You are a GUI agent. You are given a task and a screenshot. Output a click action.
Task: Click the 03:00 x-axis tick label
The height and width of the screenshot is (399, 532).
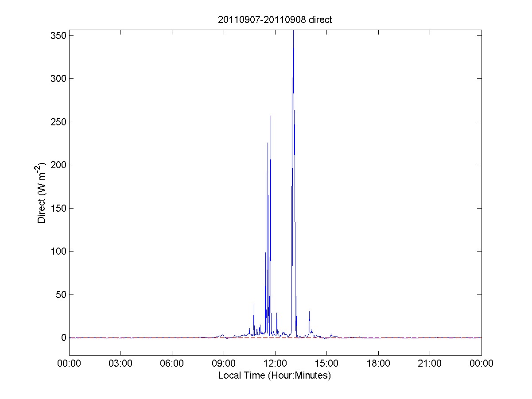coord(120,364)
